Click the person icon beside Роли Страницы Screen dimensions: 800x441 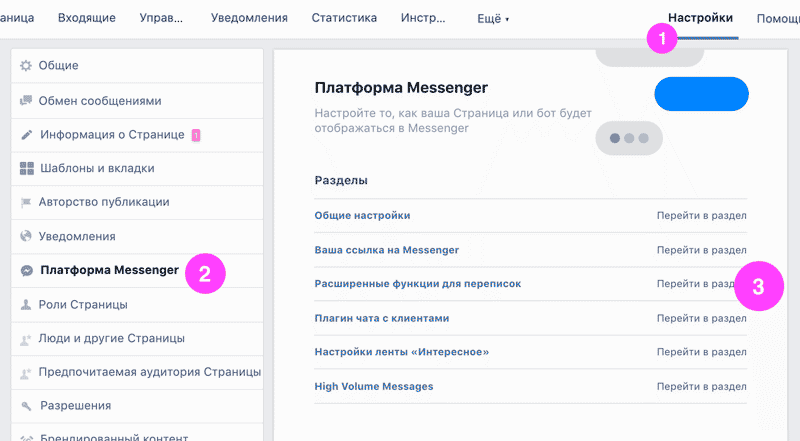click(x=26, y=304)
